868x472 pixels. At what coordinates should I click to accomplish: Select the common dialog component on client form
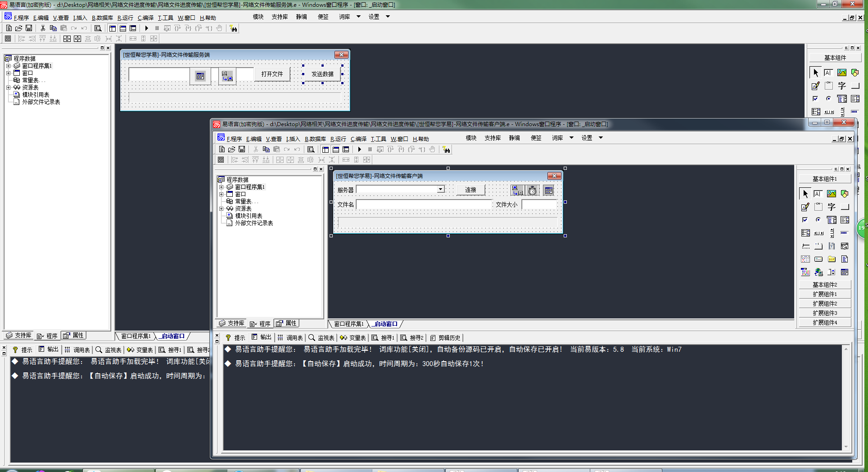point(549,191)
